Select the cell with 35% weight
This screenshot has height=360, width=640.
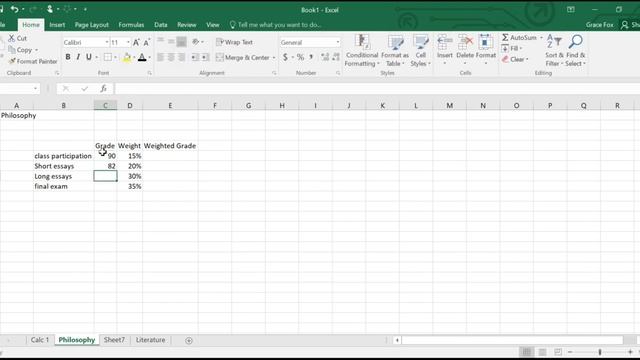tap(129, 187)
